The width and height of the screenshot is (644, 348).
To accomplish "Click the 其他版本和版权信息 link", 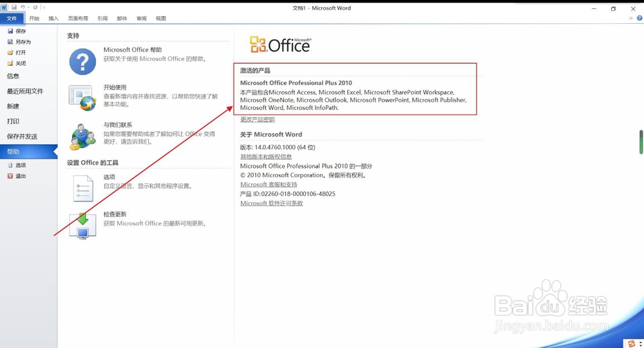I will pyautogui.click(x=266, y=157).
